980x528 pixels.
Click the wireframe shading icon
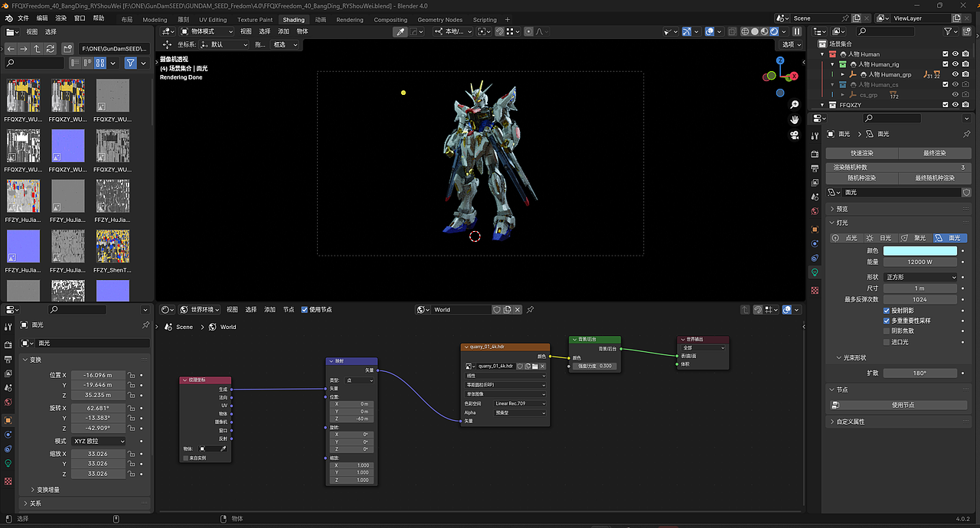pos(745,31)
